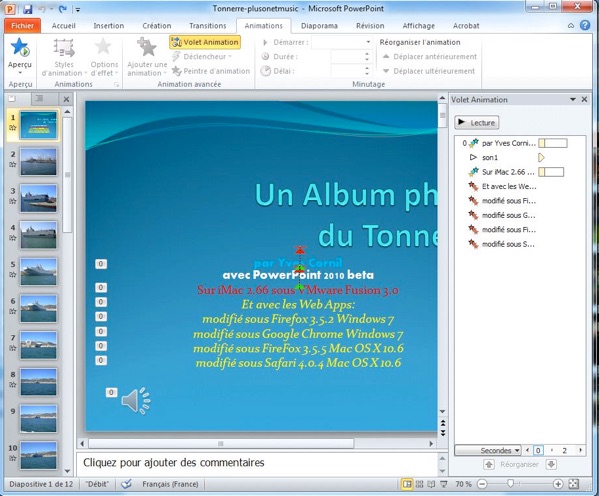Image resolution: width=599 pixels, height=496 pixels.
Task: Switch to the Accueil tab
Action: click(x=63, y=26)
